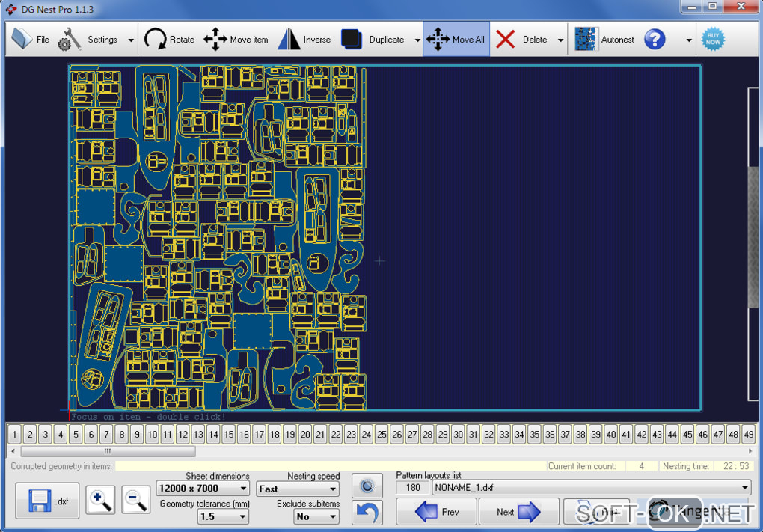Click the Inverse mirror tool
The height and width of the screenshot is (532, 763).
304,40
